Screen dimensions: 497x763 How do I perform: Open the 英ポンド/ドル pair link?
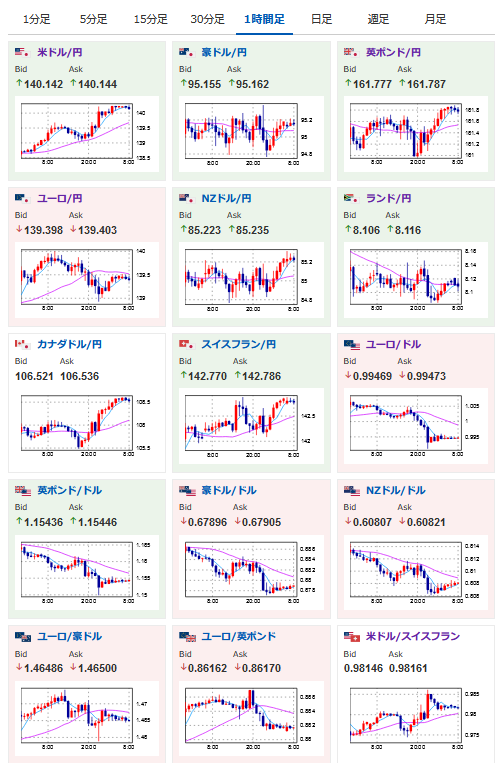(x=70, y=490)
